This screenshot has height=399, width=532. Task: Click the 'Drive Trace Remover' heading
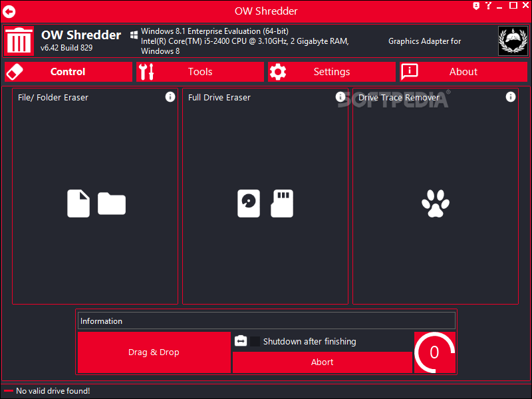tap(399, 98)
